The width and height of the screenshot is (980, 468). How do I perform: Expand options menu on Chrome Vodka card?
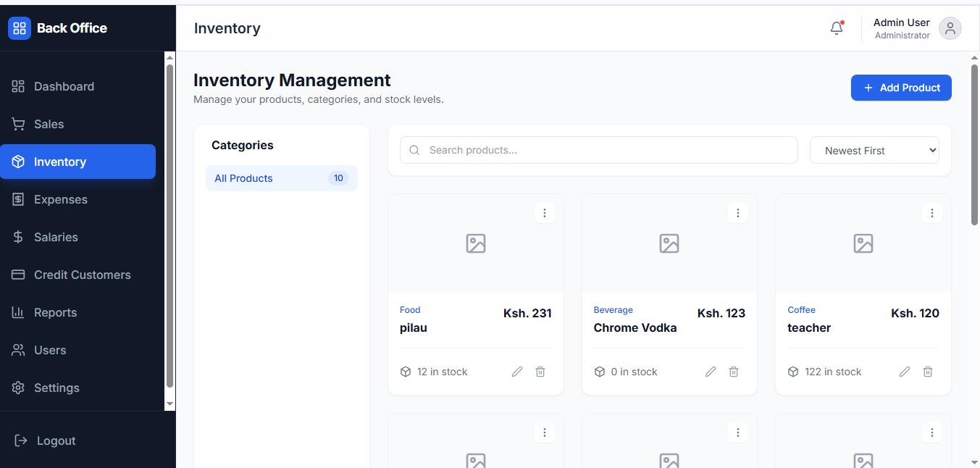tap(738, 213)
